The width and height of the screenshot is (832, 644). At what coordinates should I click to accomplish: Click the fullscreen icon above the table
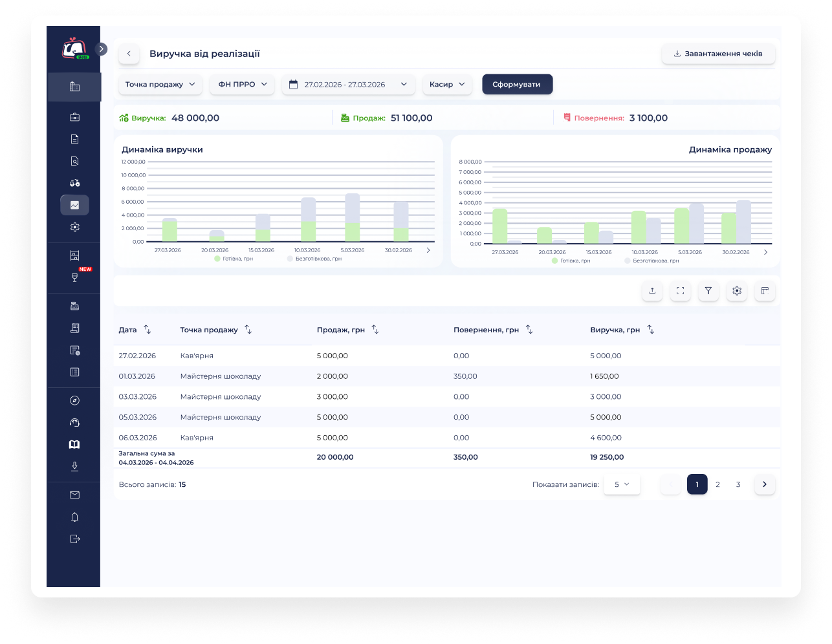click(x=680, y=291)
